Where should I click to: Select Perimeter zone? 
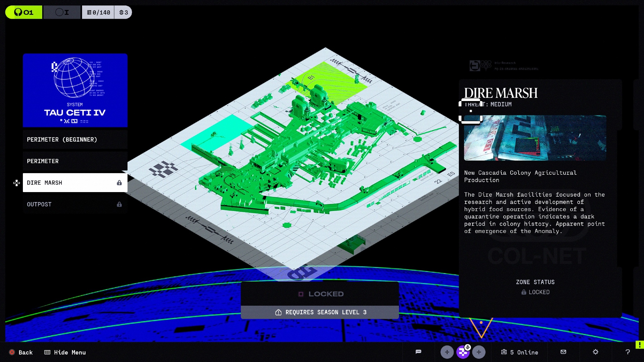point(75,161)
